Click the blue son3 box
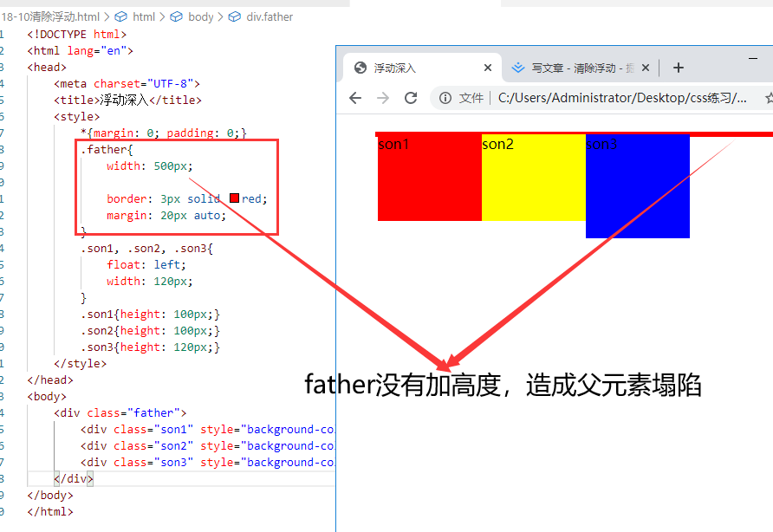 tap(638, 186)
